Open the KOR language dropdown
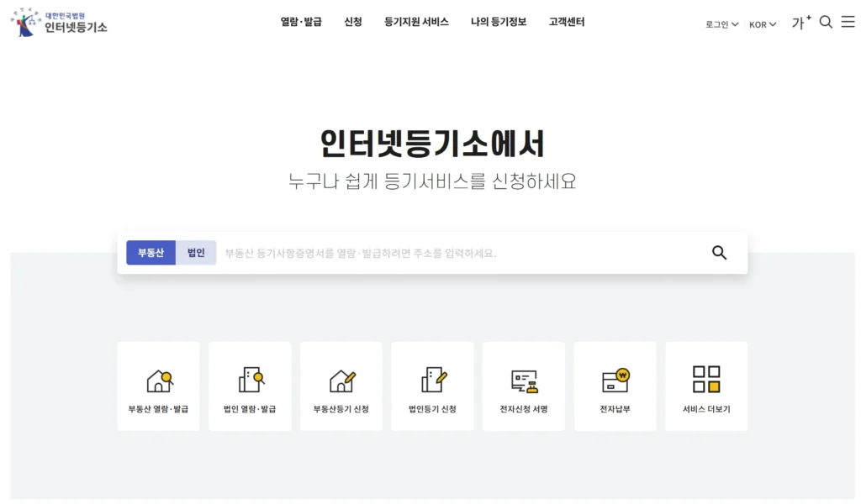The image size is (861, 504). [761, 25]
